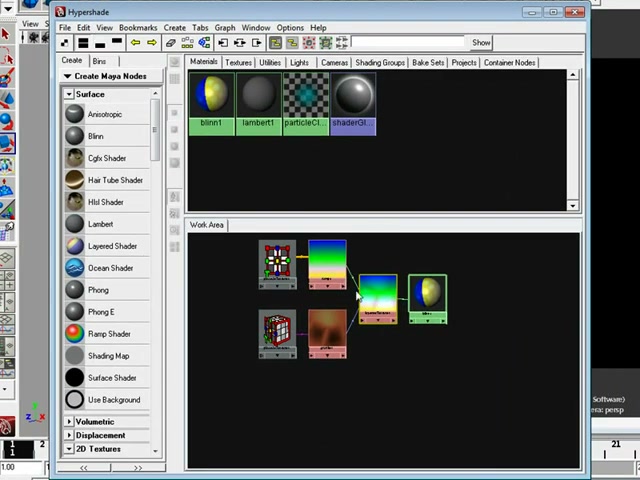Create a Phong E material
Screen dimensions: 640x480
coord(107,312)
